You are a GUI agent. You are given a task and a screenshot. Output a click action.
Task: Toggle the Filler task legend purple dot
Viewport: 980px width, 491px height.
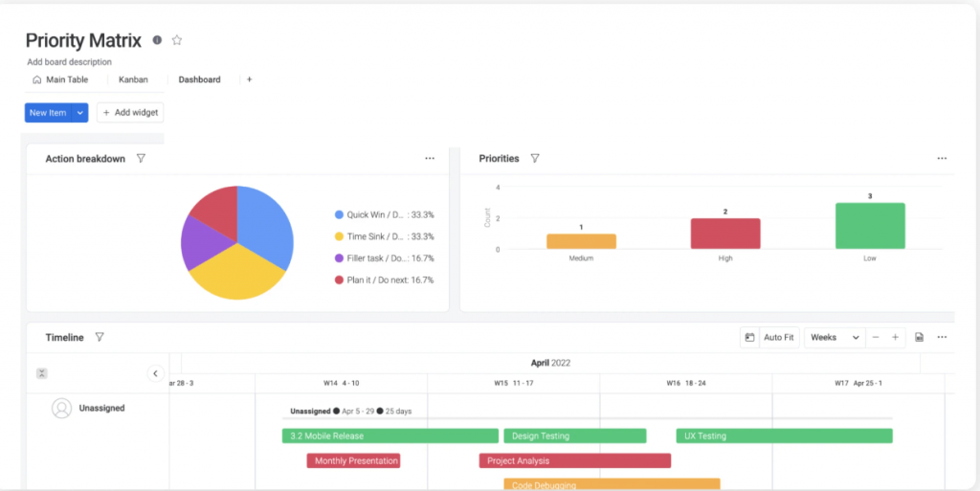click(x=340, y=258)
